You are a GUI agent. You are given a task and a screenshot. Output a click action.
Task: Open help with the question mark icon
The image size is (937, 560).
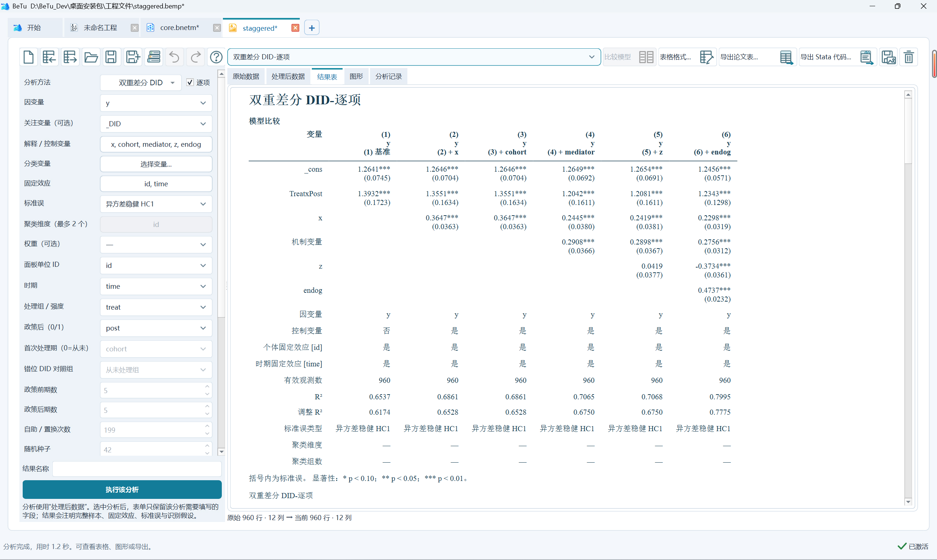(216, 57)
